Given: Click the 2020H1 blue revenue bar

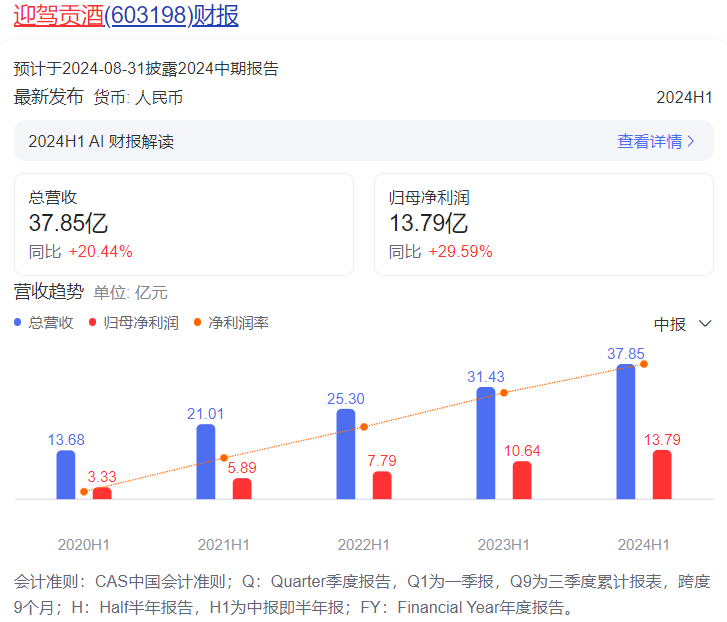Looking at the screenshot, I should (66, 475).
